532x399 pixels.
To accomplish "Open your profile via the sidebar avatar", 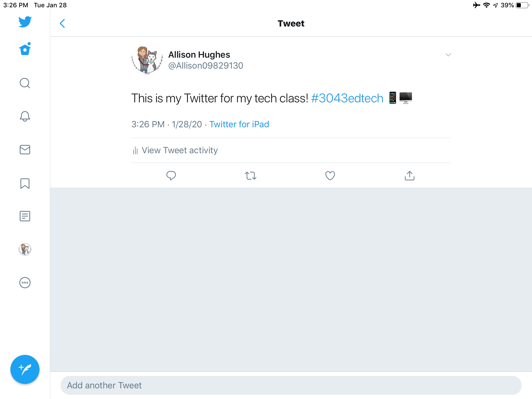I will (25, 249).
